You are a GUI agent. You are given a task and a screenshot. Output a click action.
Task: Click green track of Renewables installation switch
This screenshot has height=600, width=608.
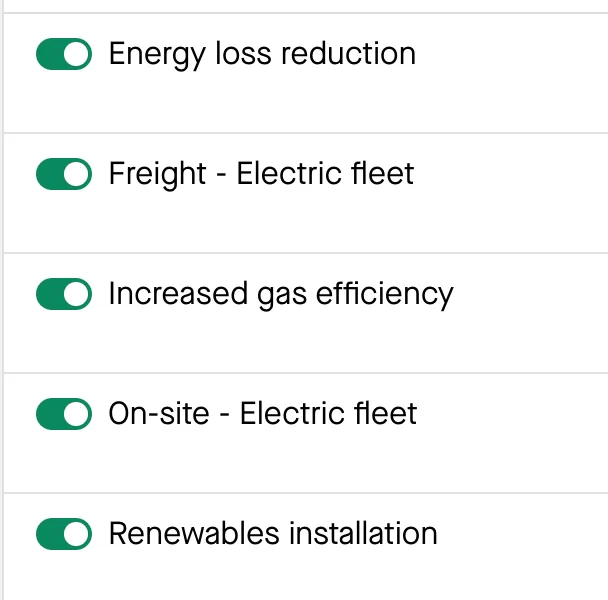coord(50,534)
